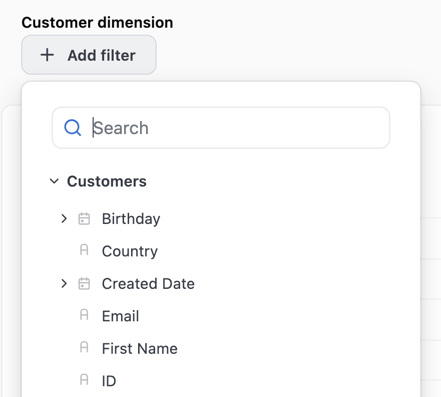Screen dimensions: 441x397
Task: Click the plus icon in Add filter
Action: [47, 55]
